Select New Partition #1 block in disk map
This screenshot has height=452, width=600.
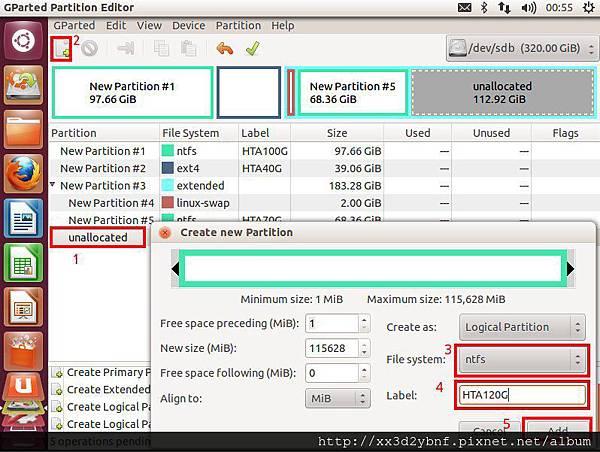[x=132, y=92]
